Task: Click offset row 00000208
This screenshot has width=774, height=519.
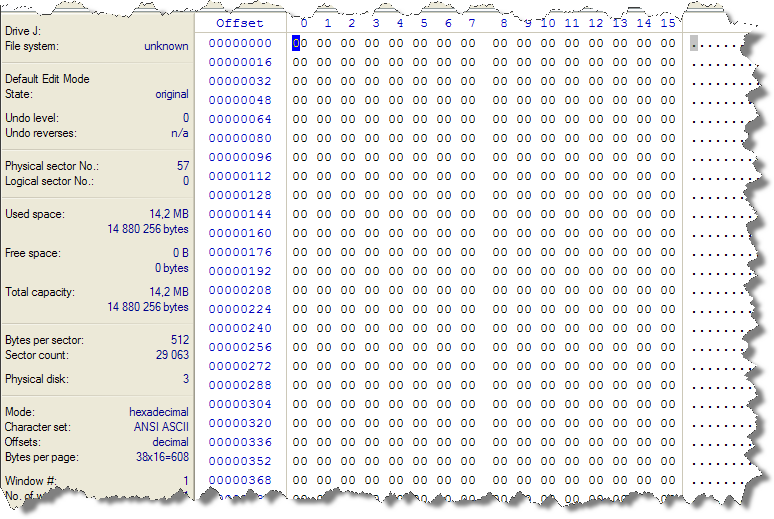Action: pyautogui.click(x=240, y=290)
